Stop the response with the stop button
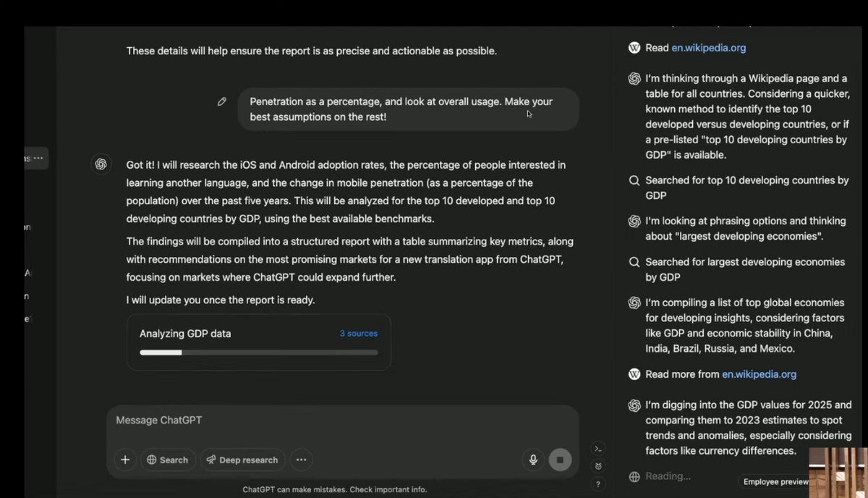The width and height of the screenshot is (868, 498). [560, 460]
